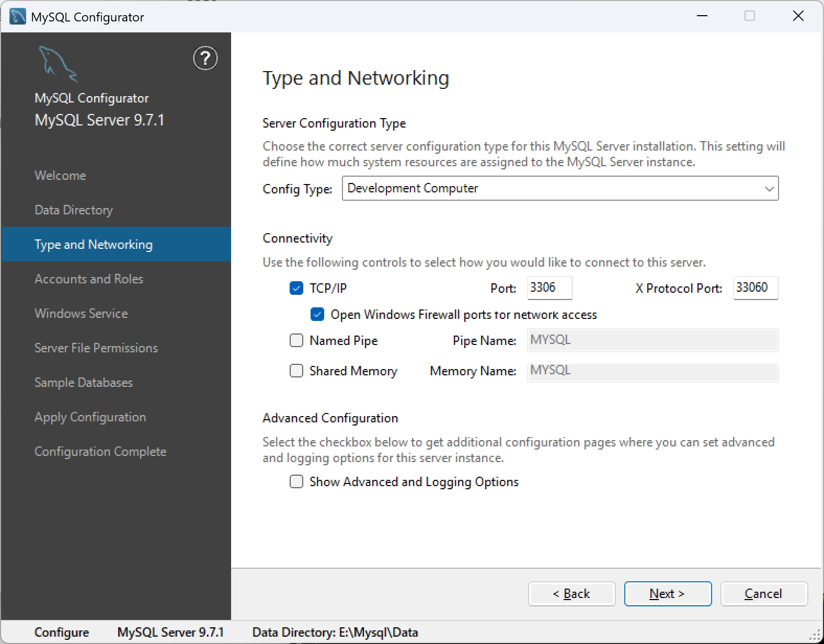Click the Server Configuration Type heading
Image resolution: width=824 pixels, height=644 pixels.
pos(334,123)
